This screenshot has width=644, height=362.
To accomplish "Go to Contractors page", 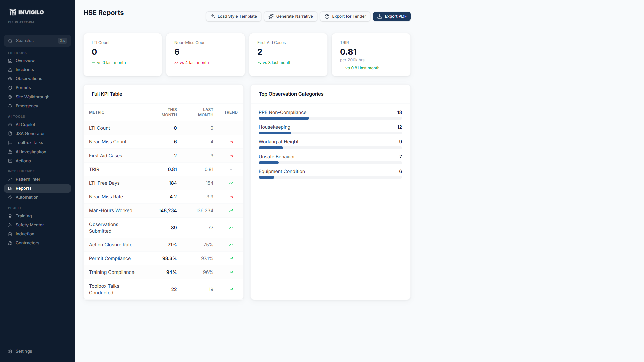I will coord(38,243).
